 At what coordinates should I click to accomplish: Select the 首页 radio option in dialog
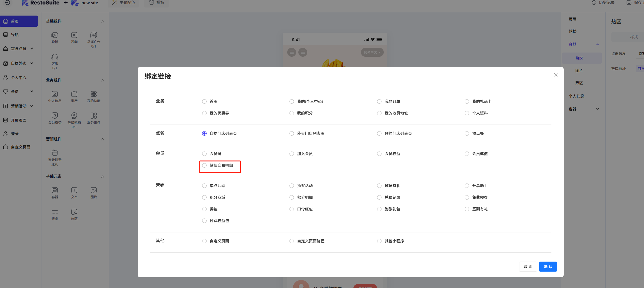point(204,101)
